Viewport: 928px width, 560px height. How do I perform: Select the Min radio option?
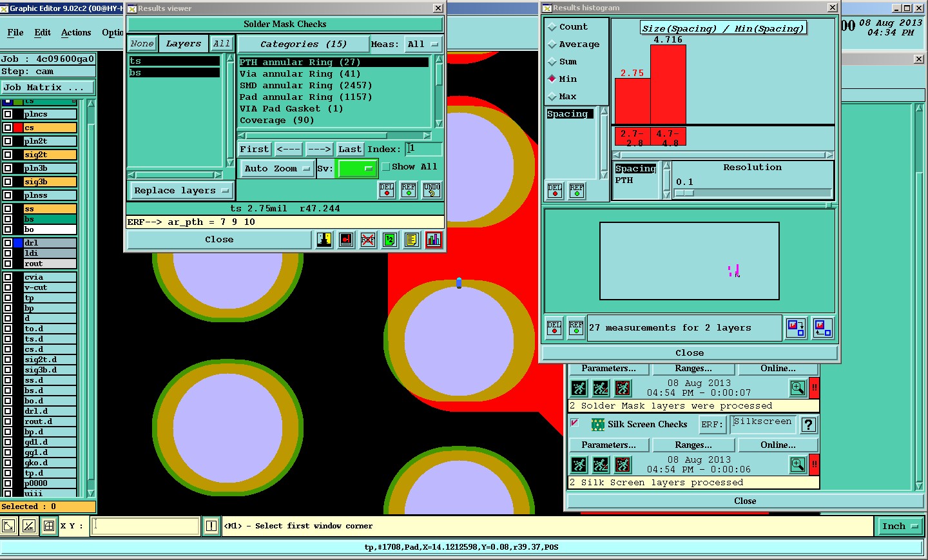click(552, 79)
